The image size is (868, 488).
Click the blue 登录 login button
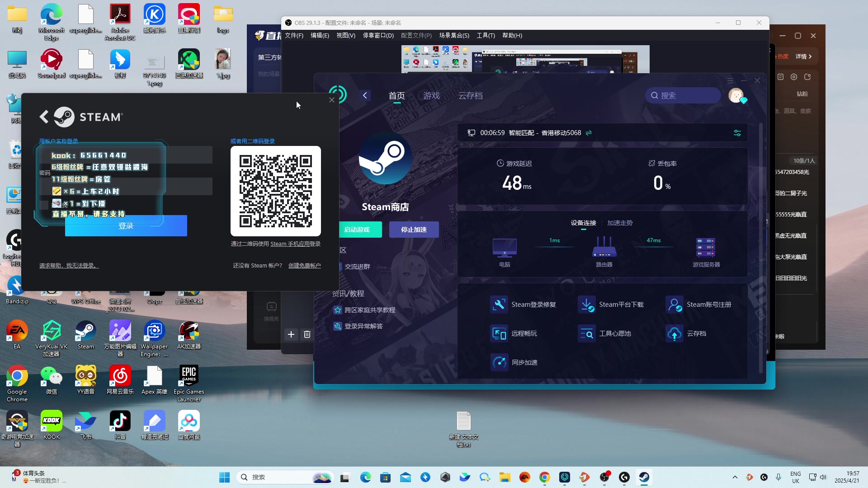(x=126, y=225)
